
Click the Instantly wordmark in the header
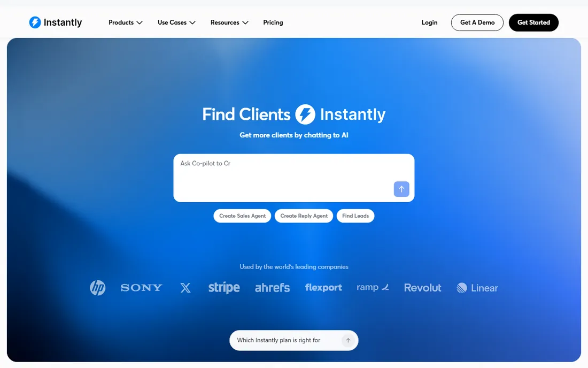(63, 22)
